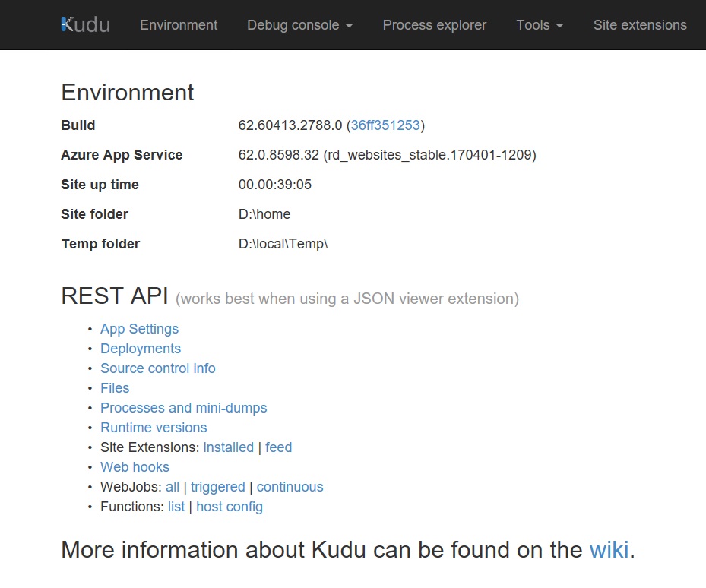Image resolution: width=706 pixels, height=588 pixels.
Task: Open the App Settings REST API
Action: coord(139,328)
